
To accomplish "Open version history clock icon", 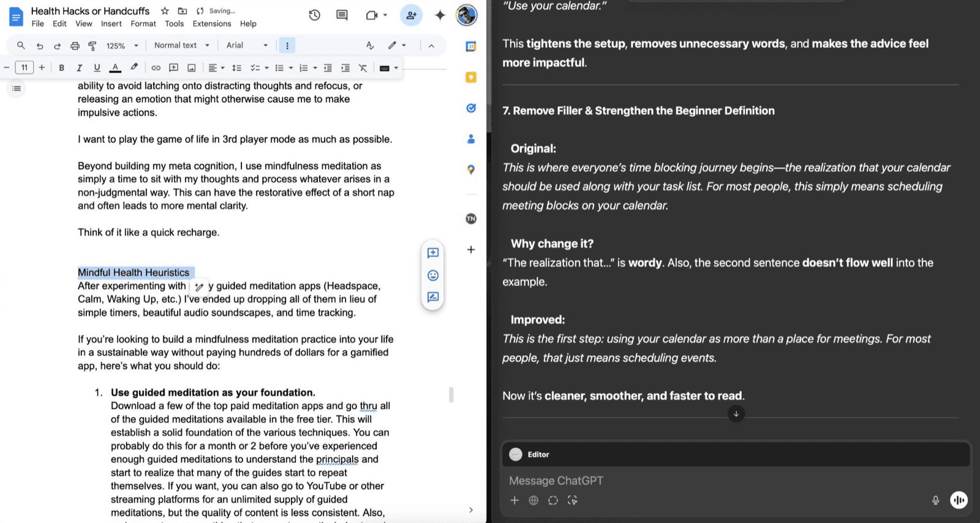I will click(x=314, y=15).
